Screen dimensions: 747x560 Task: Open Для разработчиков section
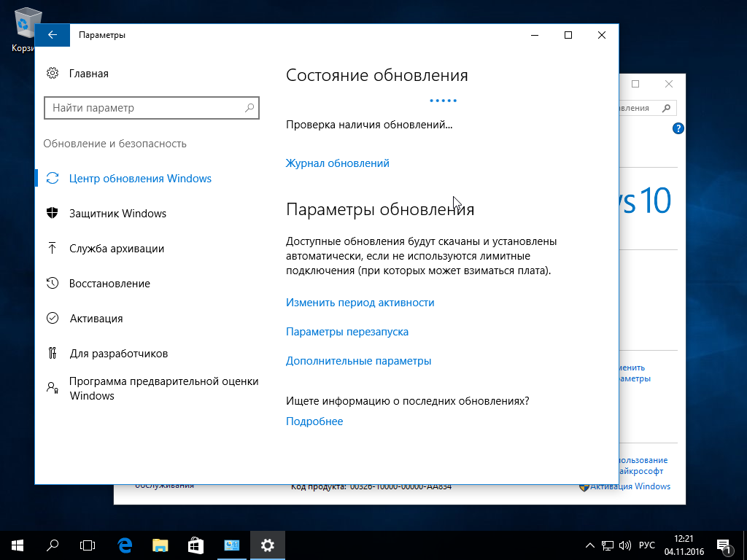coord(119,354)
